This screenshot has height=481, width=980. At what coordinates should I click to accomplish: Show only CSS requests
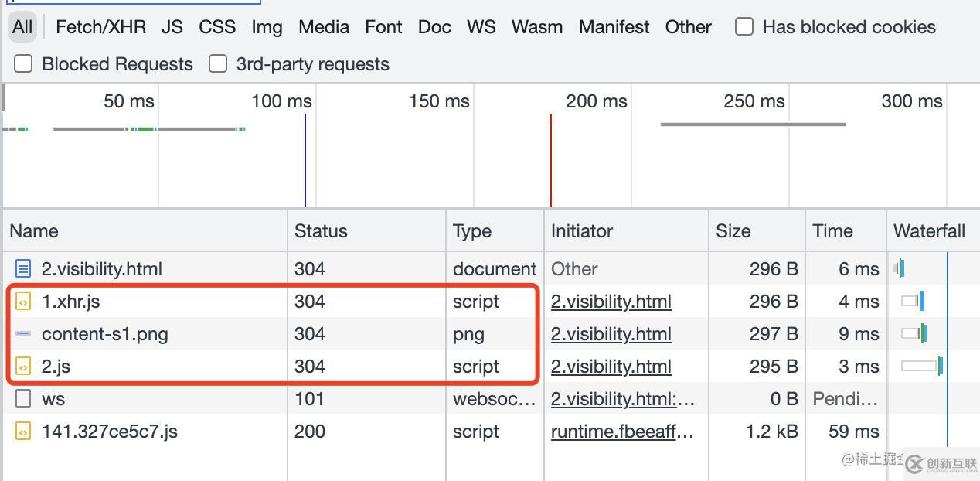(x=217, y=27)
